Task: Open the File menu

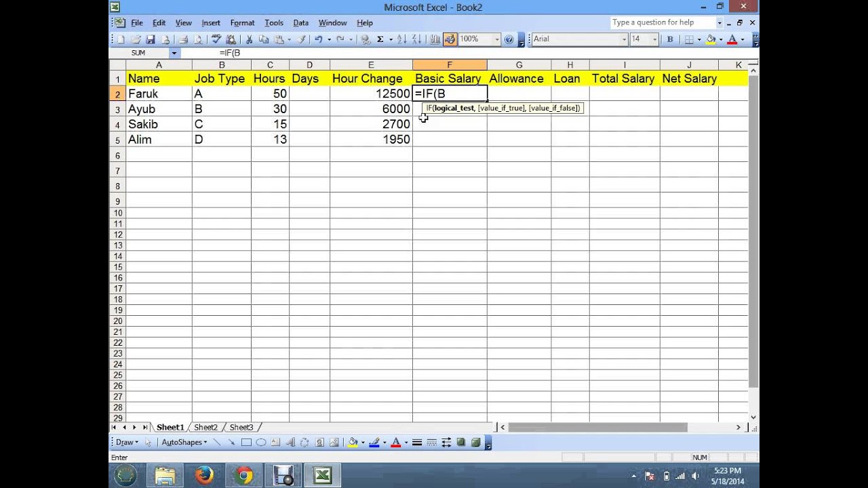Action: click(x=137, y=23)
